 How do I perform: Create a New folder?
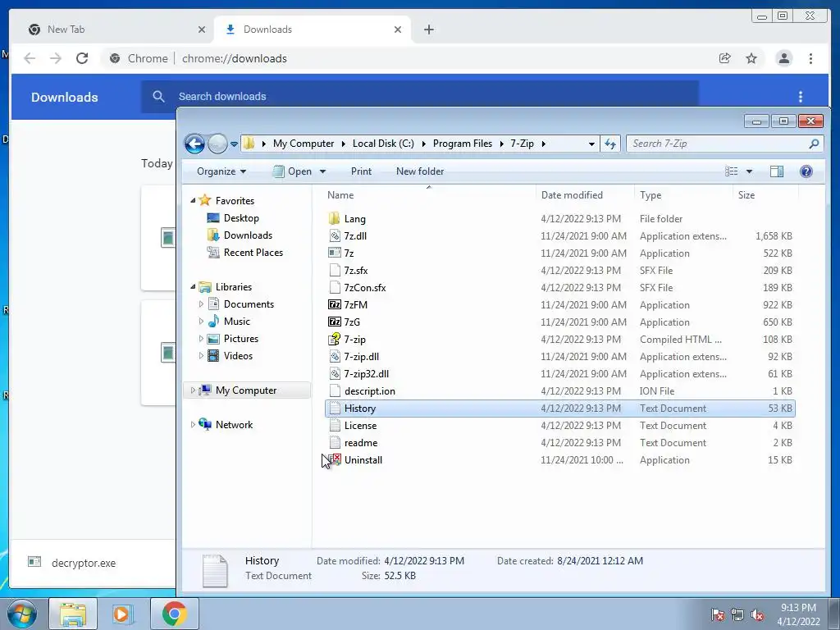(420, 171)
